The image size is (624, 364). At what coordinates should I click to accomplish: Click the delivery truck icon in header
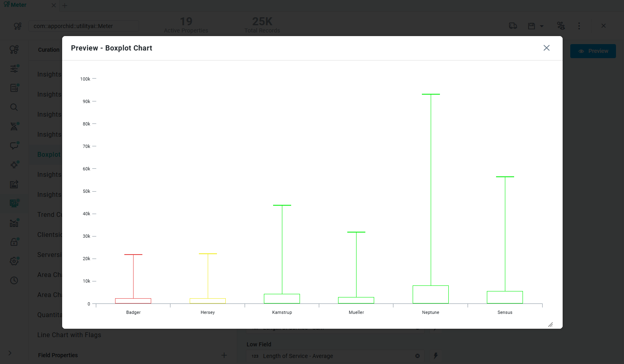[513, 26]
